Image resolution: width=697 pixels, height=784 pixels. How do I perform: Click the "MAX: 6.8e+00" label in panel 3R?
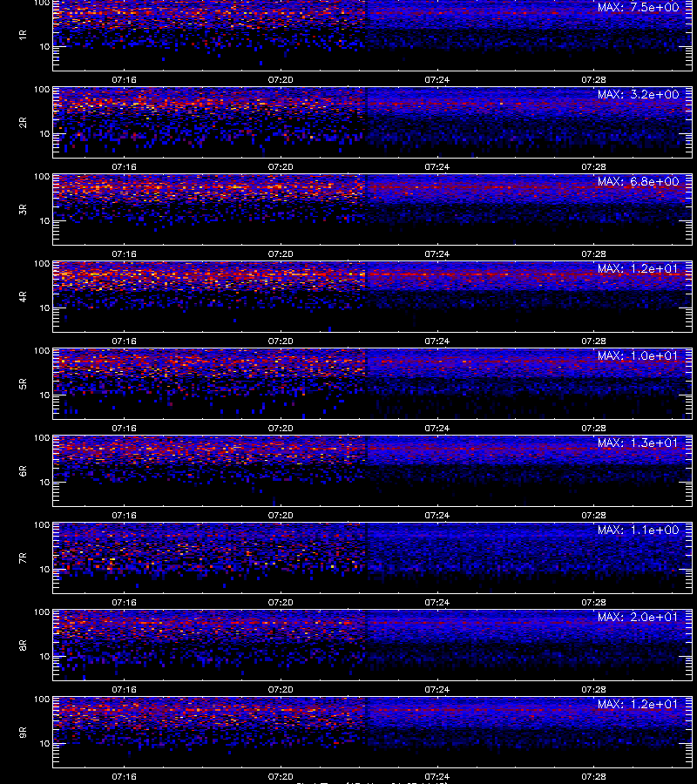click(x=638, y=181)
